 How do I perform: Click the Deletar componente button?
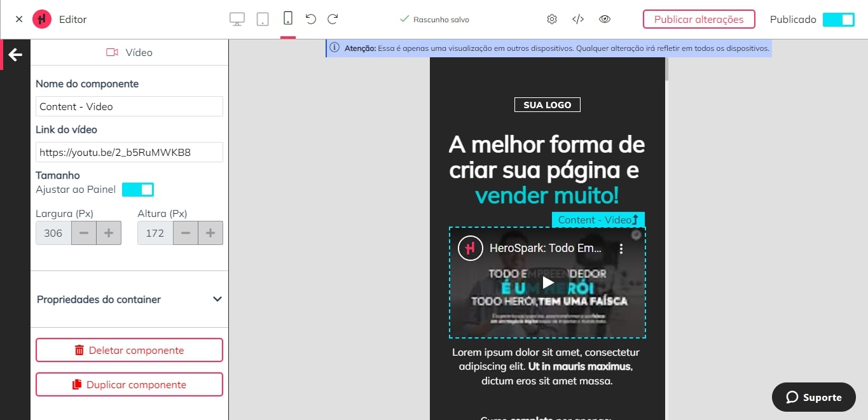[129, 350]
